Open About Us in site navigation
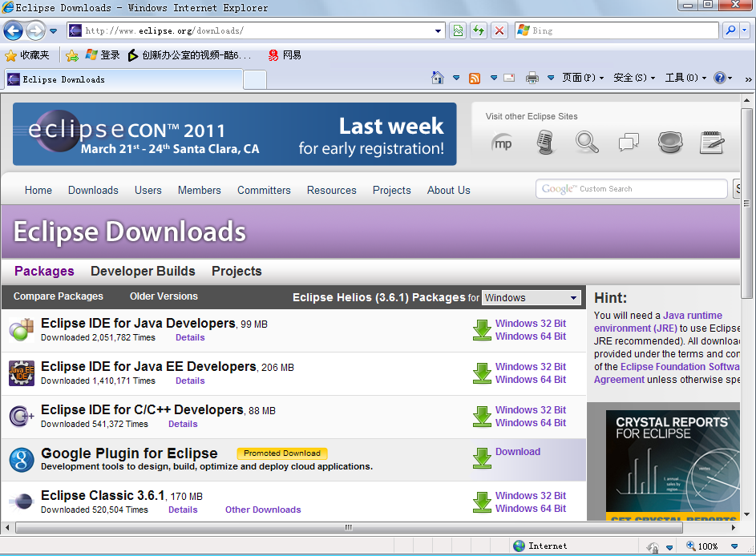756x556 pixels. [x=448, y=191]
